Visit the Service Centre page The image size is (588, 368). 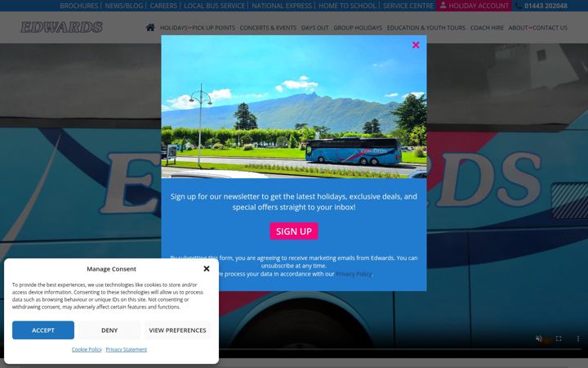(x=408, y=6)
